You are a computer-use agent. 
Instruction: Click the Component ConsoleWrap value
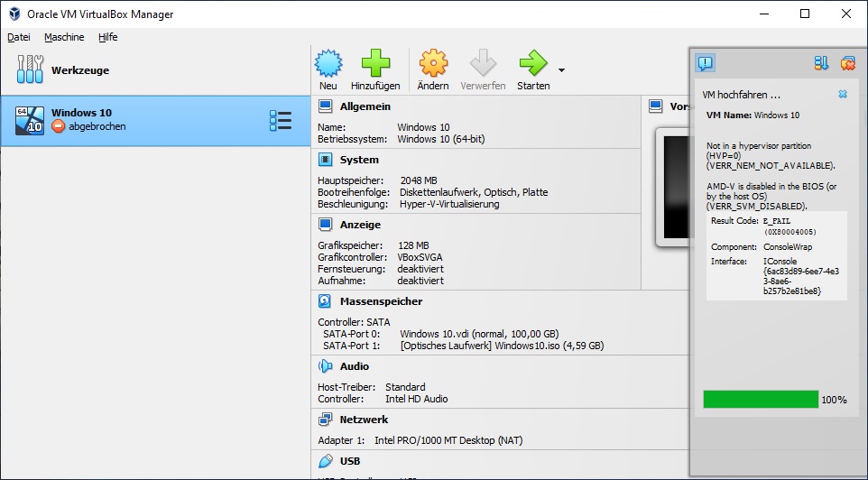click(788, 247)
